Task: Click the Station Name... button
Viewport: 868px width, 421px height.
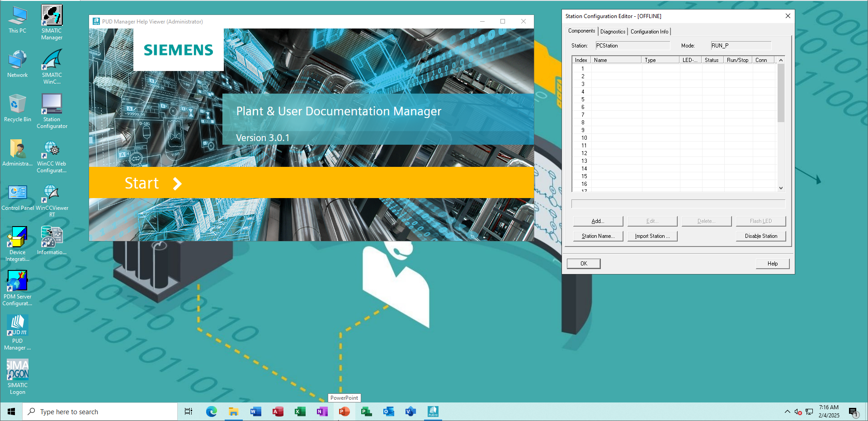Action: pyautogui.click(x=598, y=236)
